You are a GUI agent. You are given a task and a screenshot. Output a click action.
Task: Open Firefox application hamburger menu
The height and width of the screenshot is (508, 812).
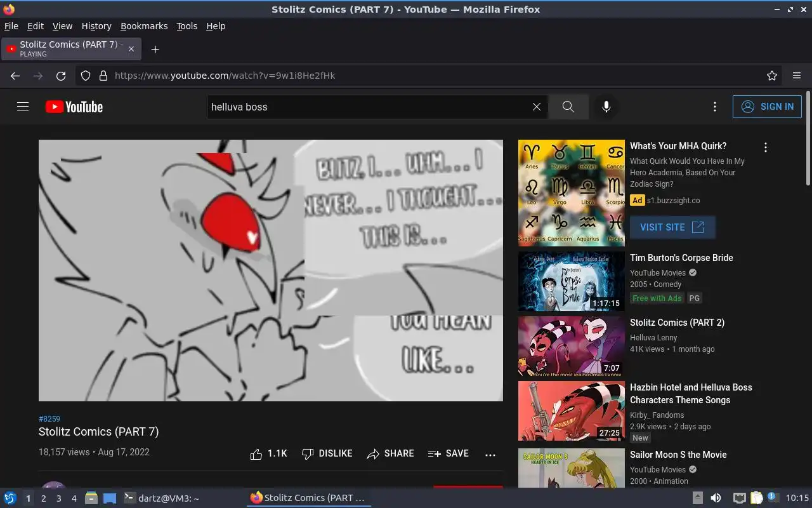point(797,76)
